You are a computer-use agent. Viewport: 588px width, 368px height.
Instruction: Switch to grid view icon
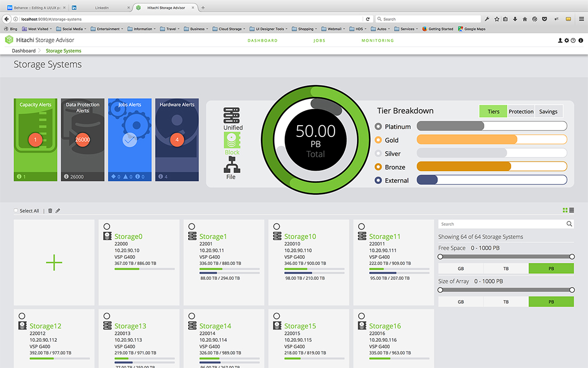pyautogui.click(x=565, y=210)
